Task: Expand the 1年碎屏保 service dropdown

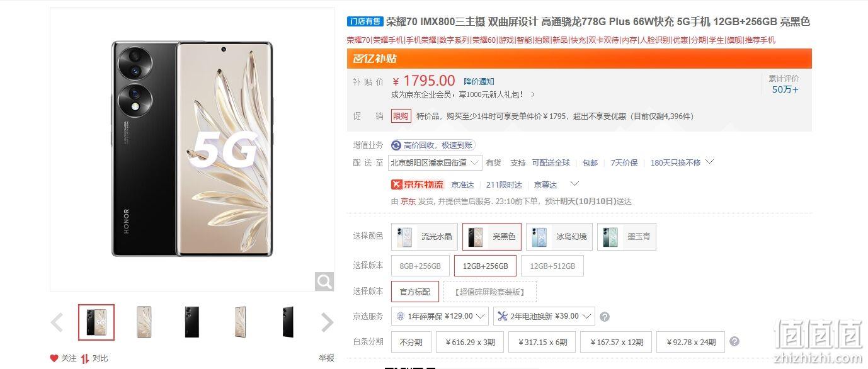Action: click(x=440, y=316)
